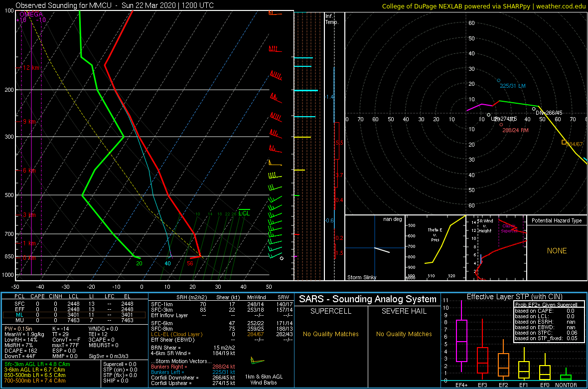Click the Corfidi Upshear = 274/15 kt line

pyautogui.click(x=193, y=384)
